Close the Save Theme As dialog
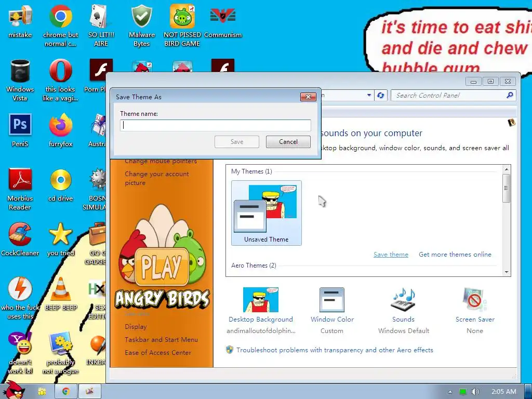 [308, 97]
